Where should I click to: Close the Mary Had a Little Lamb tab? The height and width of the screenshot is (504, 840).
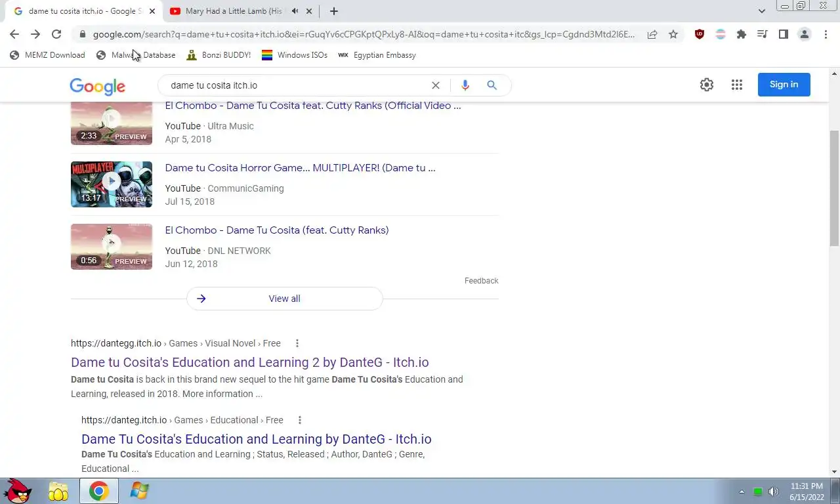click(x=309, y=11)
